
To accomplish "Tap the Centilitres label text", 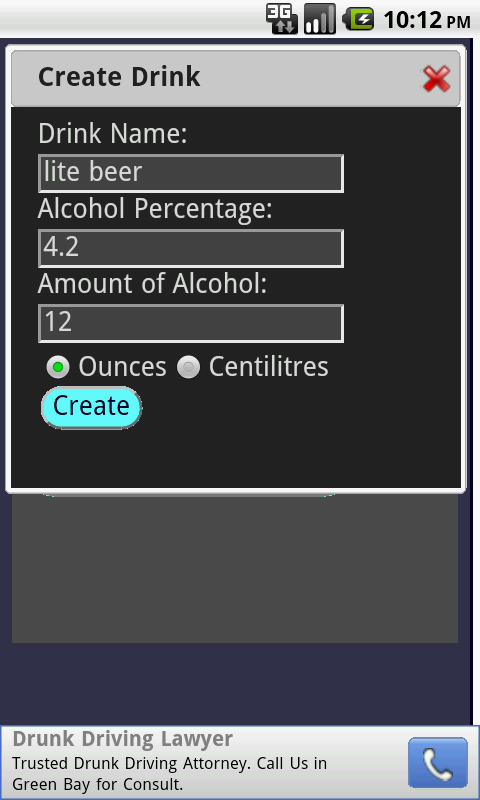I will (268, 367).
